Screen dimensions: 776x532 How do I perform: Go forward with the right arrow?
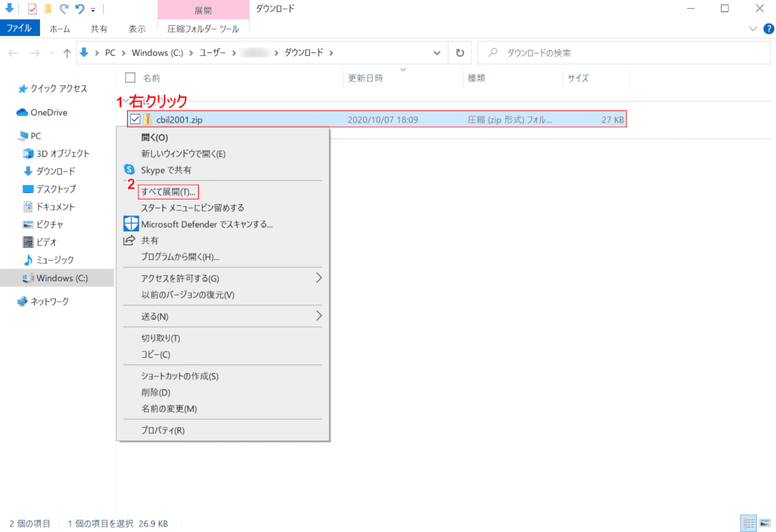(x=35, y=53)
